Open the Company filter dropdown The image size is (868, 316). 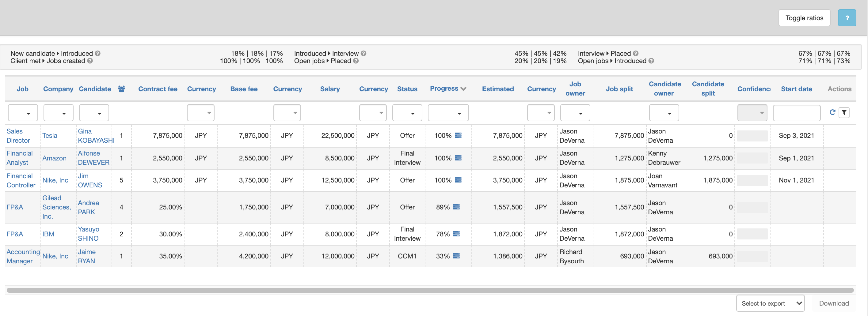(x=59, y=113)
